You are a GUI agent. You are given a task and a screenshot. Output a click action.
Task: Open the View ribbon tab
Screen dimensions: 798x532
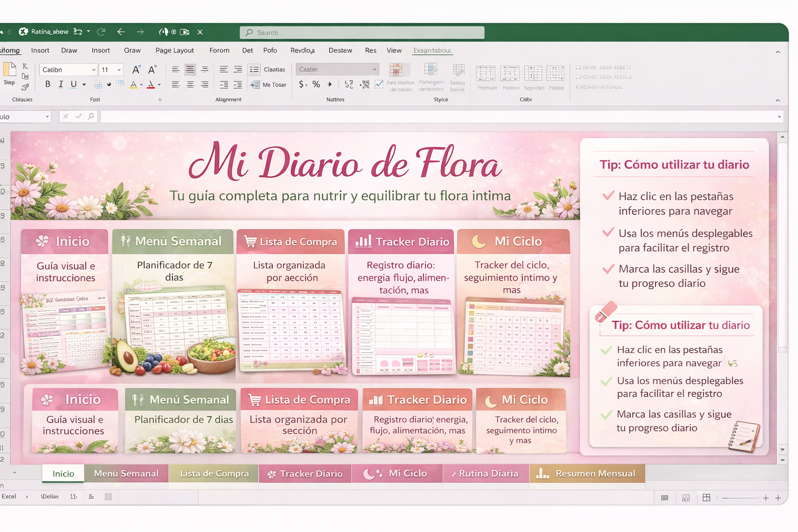[x=394, y=50]
